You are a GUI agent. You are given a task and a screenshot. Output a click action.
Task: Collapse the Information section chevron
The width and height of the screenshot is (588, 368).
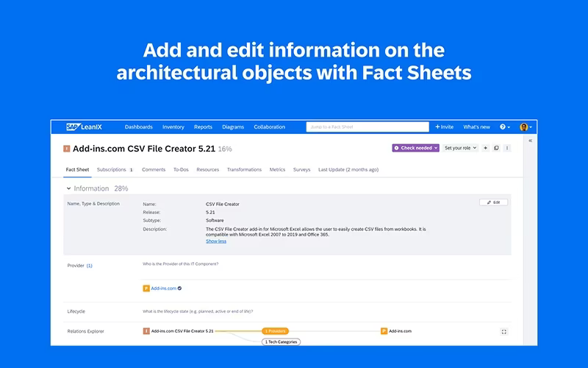tap(68, 188)
